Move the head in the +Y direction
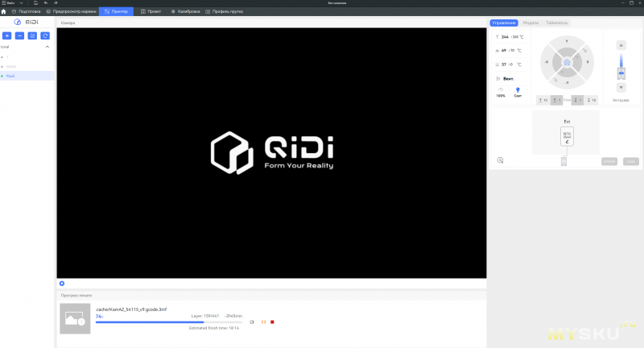 pyautogui.click(x=567, y=42)
